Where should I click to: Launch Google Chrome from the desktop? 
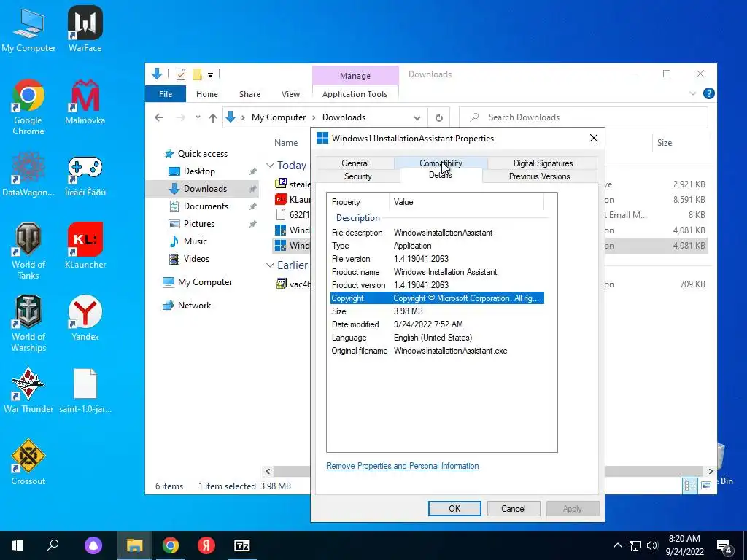(28, 106)
